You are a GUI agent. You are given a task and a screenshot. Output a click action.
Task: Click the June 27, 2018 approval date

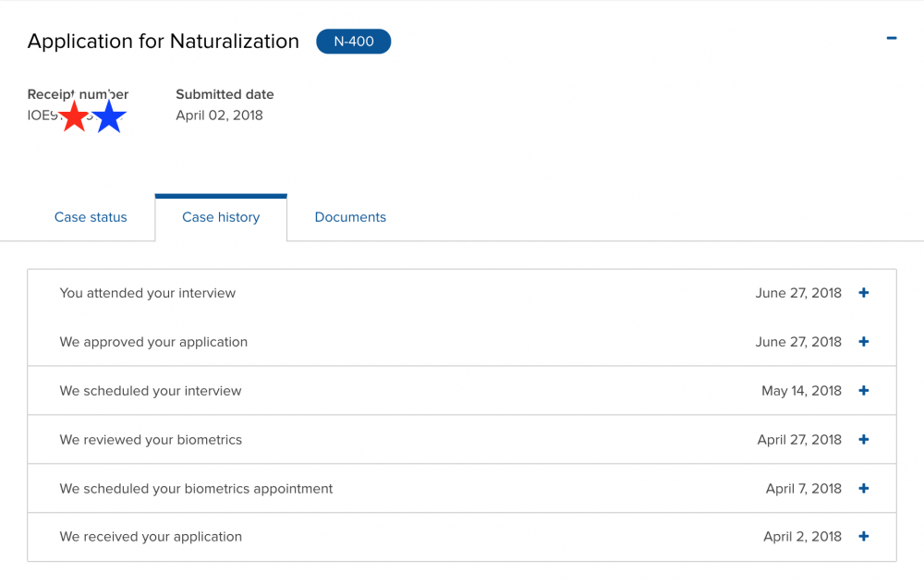(798, 342)
